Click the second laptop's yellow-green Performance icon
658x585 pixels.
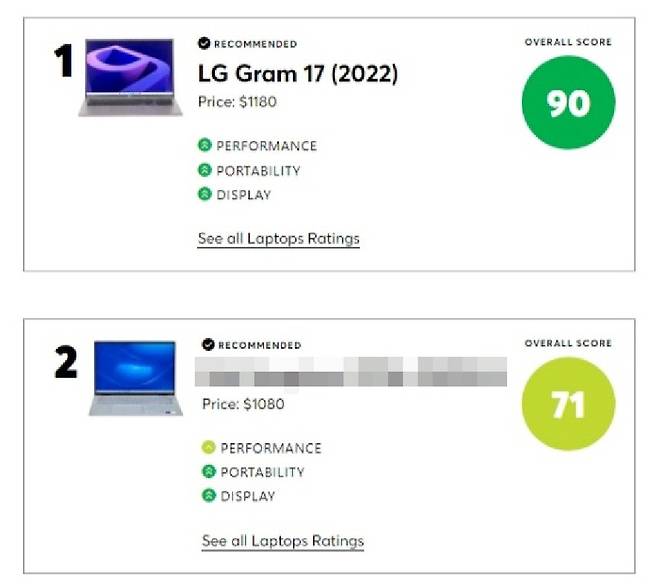pos(209,448)
